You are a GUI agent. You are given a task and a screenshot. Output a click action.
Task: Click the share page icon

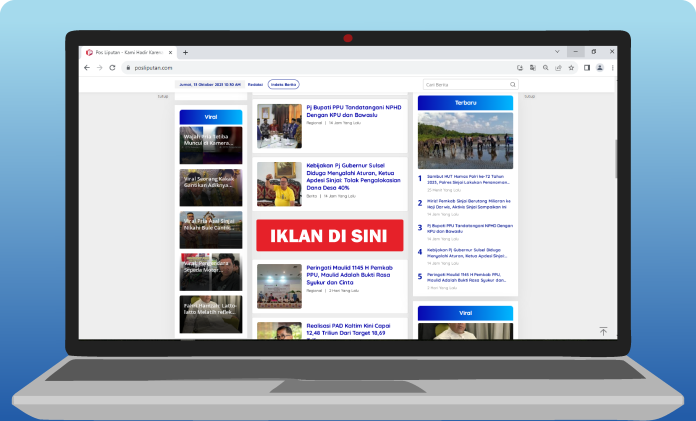[x=558, y=68]
